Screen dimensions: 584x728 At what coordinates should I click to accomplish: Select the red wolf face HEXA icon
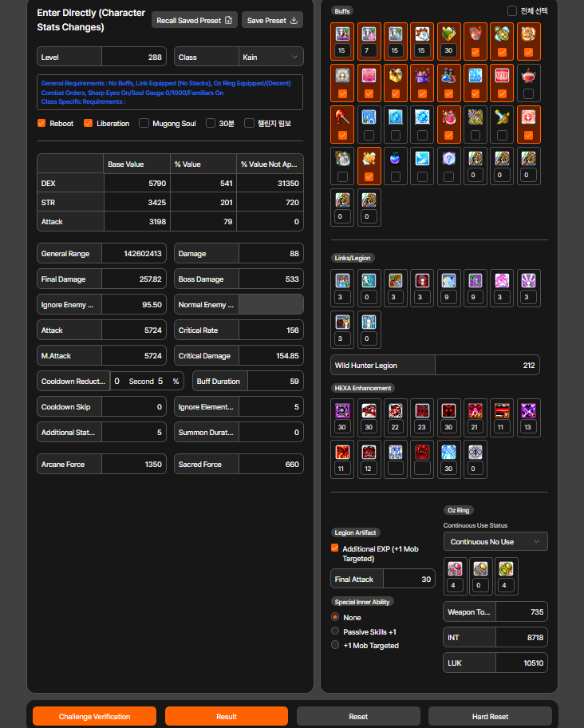[448, 410]
